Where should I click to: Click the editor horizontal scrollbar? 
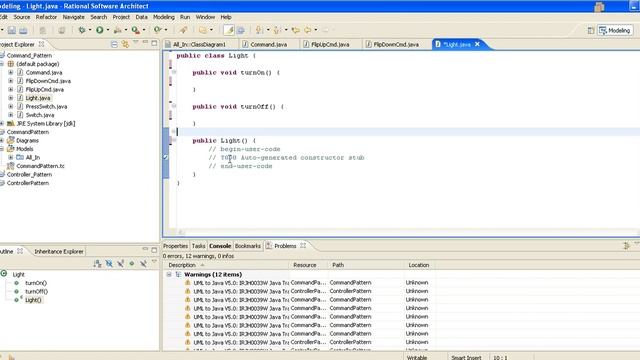(x=408, y=232)
